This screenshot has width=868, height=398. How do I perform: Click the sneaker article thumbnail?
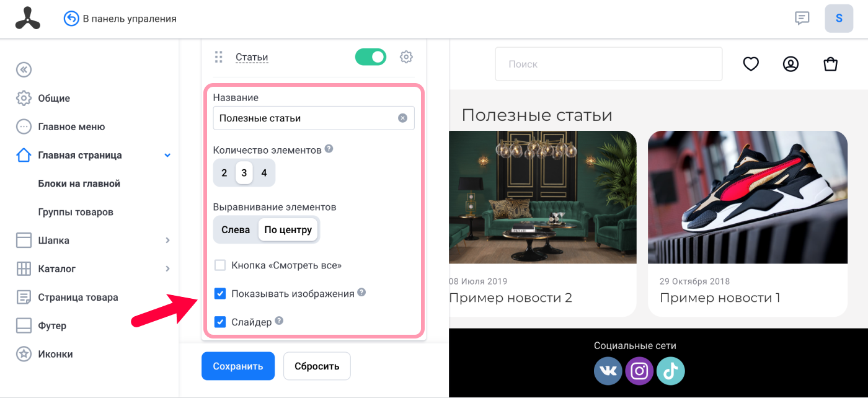[x=748, y=197]
